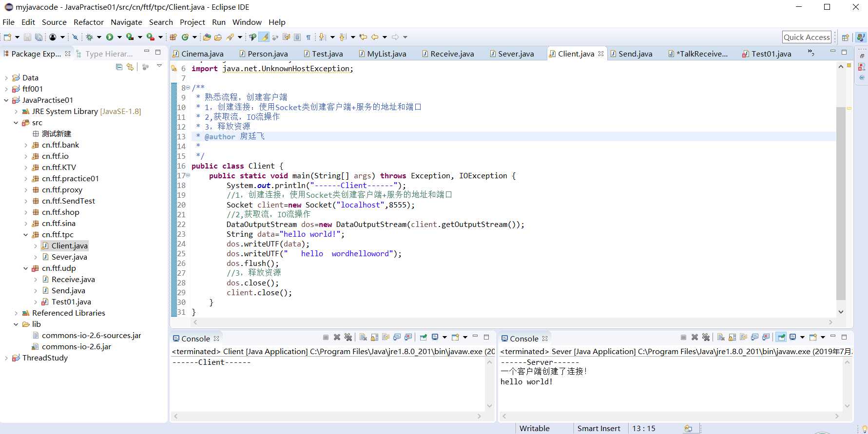The height and width of the screenshot is (434, 868).
Task: Expand the cn.ftf.bank package
Action: 25,145
